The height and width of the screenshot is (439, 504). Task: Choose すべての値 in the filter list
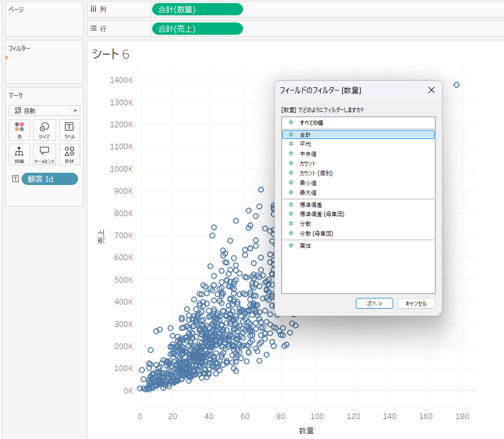pyautogui.click(x=358, y=123)
